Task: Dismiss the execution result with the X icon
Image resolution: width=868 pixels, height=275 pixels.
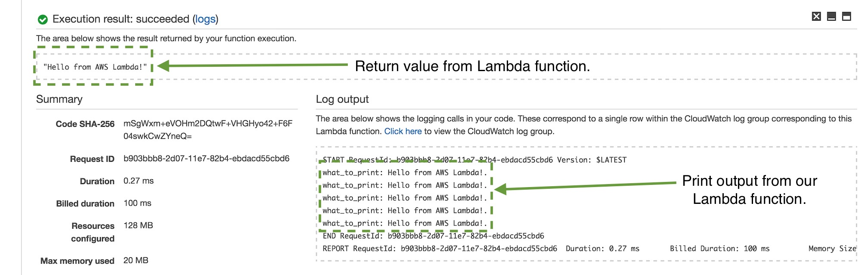Action: coord(816,16)
